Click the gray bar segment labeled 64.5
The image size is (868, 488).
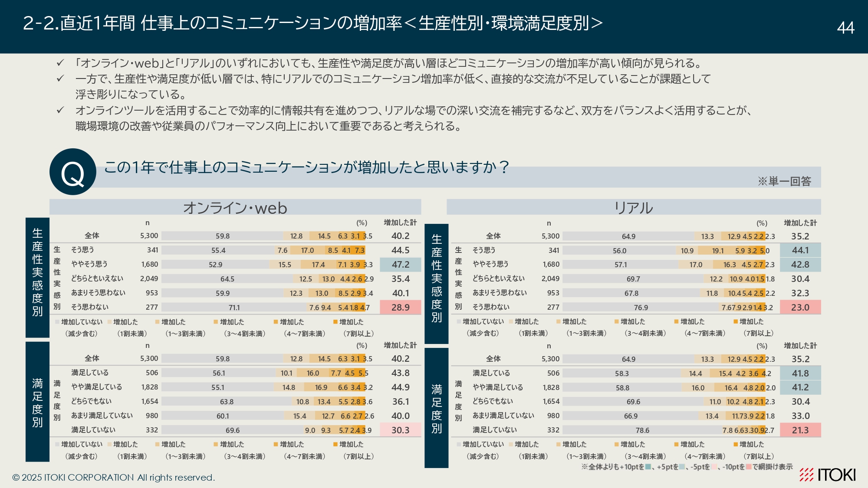pos(227,278)
